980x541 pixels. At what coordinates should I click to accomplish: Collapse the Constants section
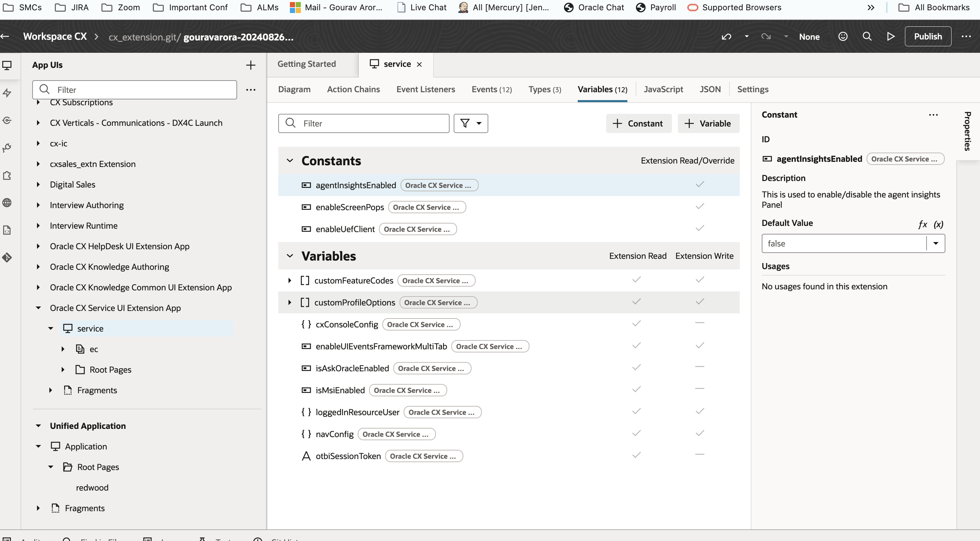290,161
